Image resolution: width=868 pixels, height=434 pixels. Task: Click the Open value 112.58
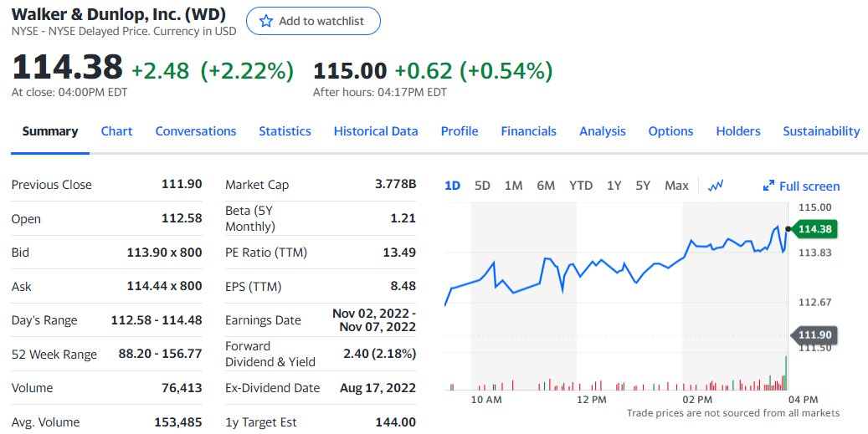(182, 217)
